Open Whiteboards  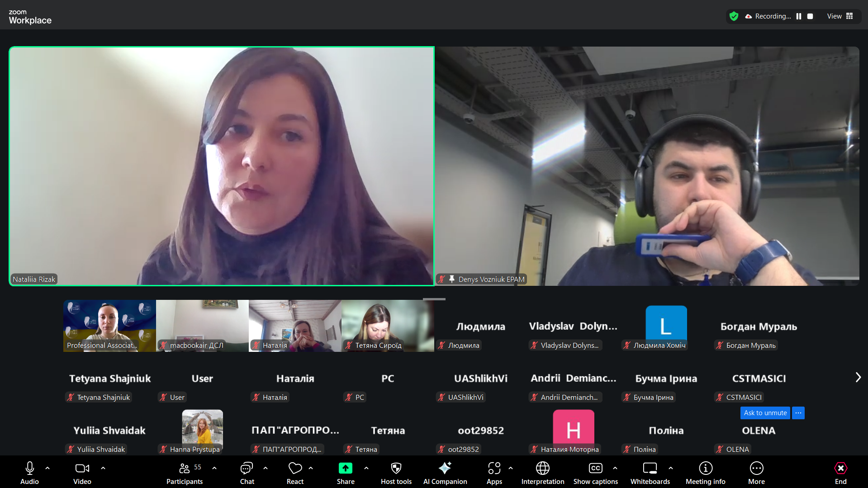tap(650, 473)
